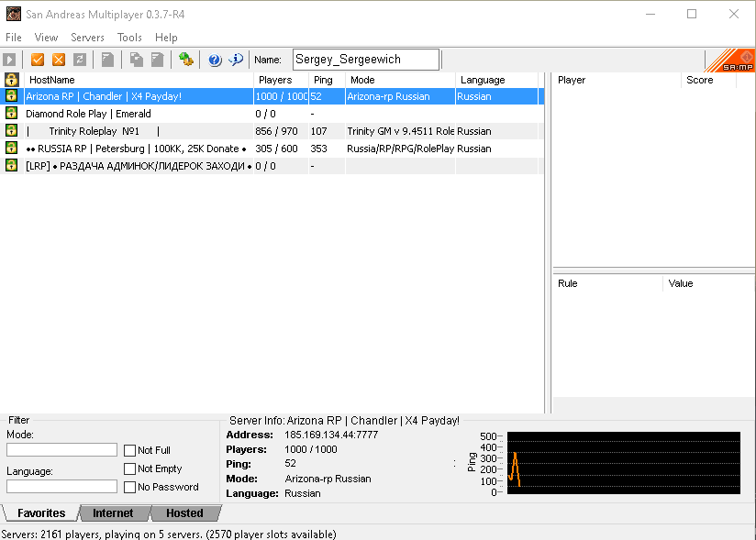The width and height of the screenshot is (756, 540).
Task: Open the View menu
Action: [46, 37]
